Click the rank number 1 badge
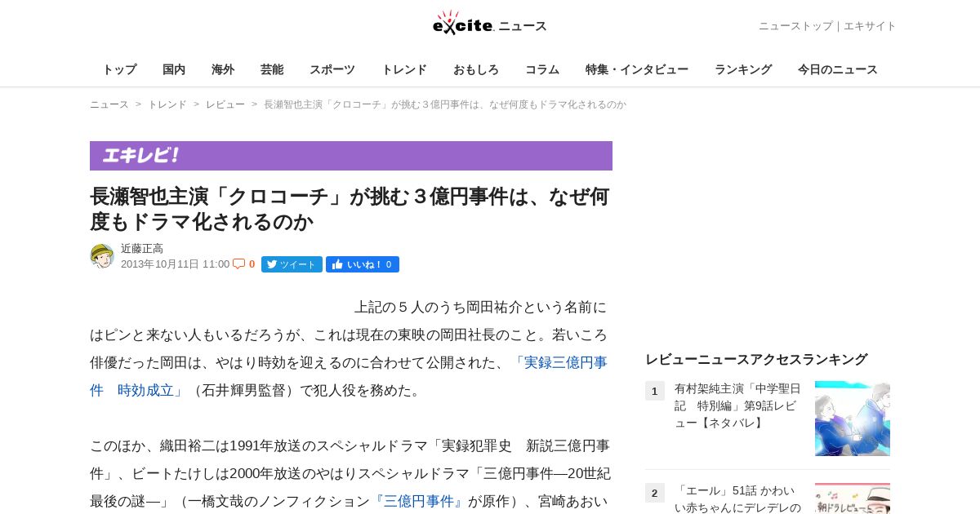Screen dimensions: 980x514 [x=655, y=391]
